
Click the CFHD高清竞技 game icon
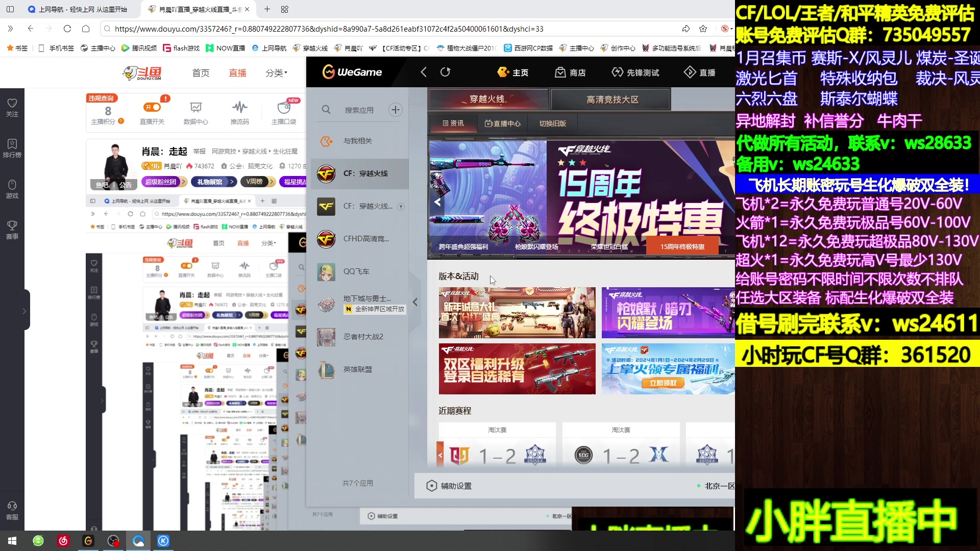click(x=326, y=239)
